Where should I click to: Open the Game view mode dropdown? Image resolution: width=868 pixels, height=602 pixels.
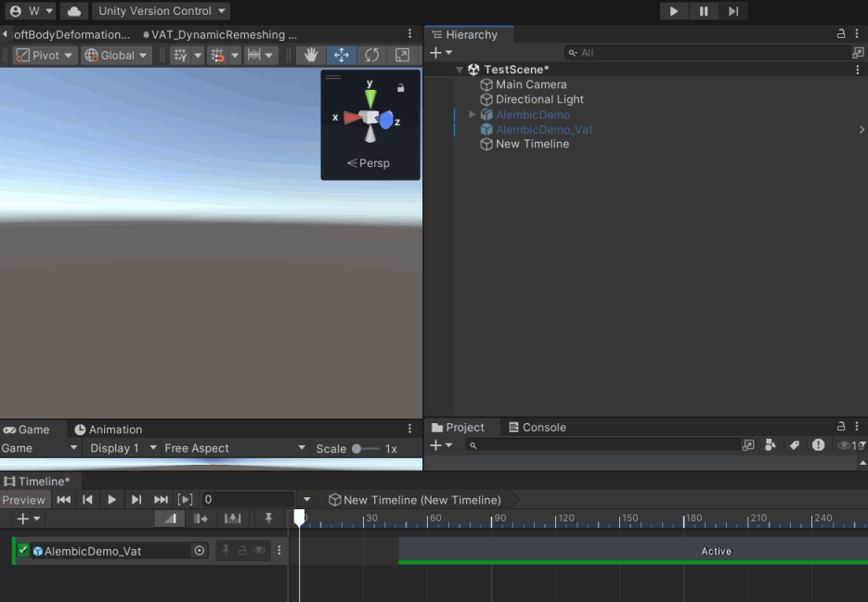tap(40, 448)
